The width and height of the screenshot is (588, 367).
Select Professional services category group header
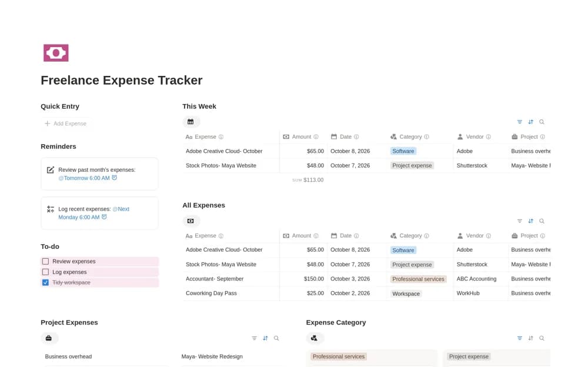339,356
